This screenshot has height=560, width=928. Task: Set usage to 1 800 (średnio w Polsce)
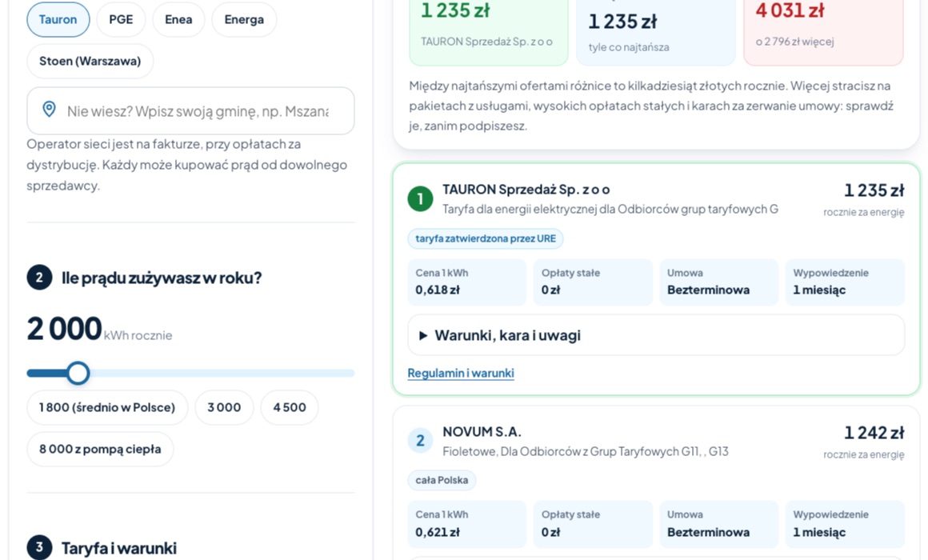point(107,407)
